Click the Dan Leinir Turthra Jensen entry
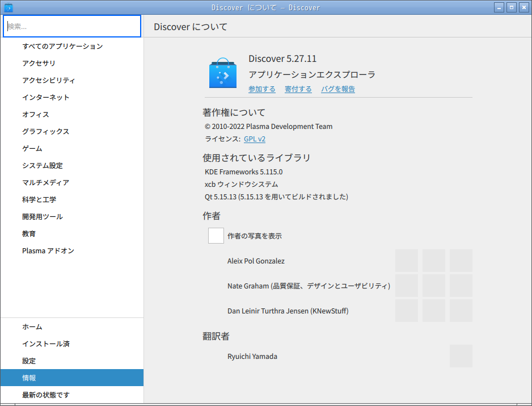Image resolution: width=532 pixels, height=406 pixels. (x=288, y=311)
